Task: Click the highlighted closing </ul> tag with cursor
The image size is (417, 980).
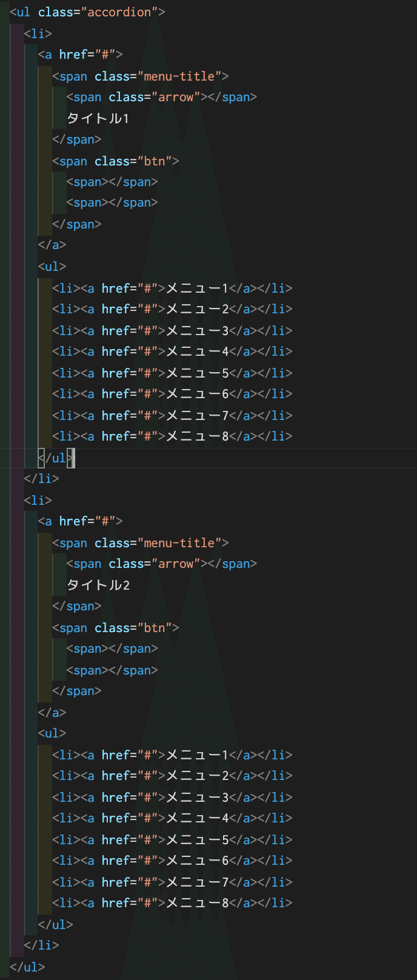Action: coord(56,458)
